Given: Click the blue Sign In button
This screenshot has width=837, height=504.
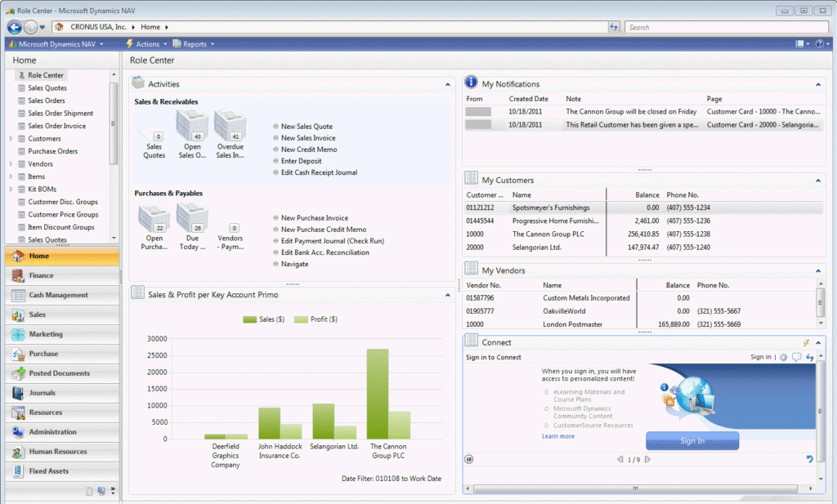Looking at the screenshot, I should (692, 441).
